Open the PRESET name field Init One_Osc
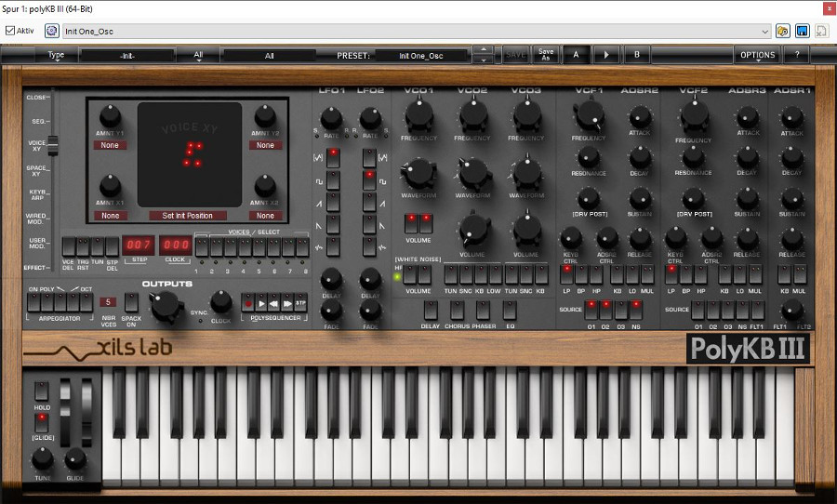The image size is (837, 504). point(421,56)
